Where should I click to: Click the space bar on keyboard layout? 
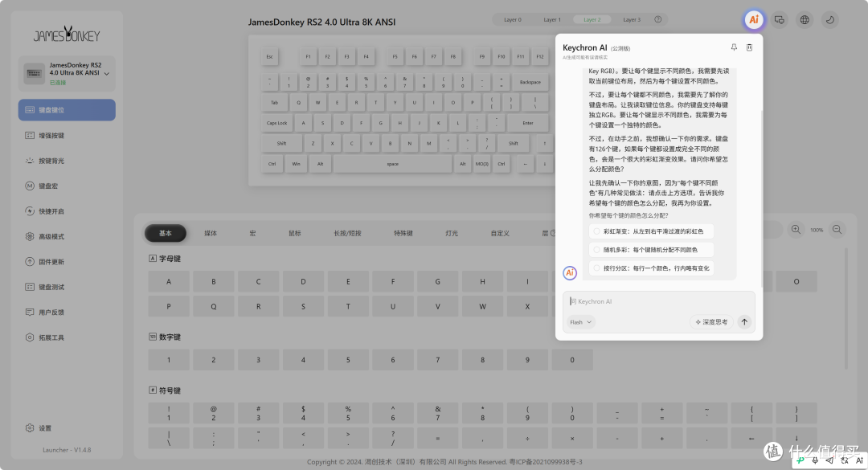tap(392, 164)
